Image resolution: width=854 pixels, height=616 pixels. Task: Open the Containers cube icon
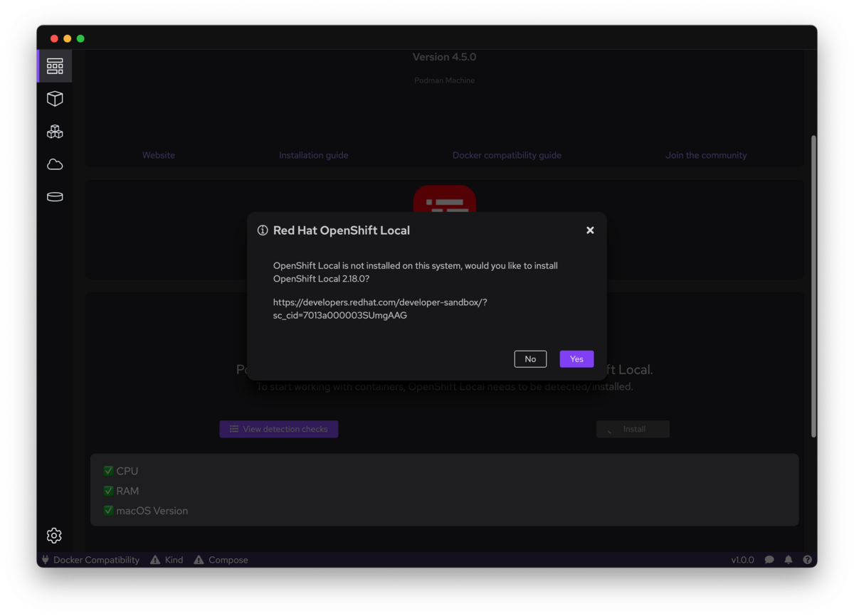pos(55,99)
